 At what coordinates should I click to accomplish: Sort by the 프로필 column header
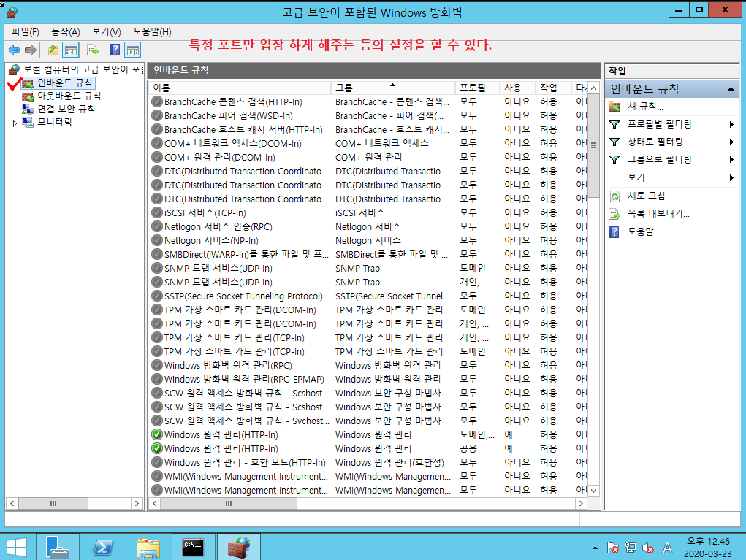click(477, 88)
